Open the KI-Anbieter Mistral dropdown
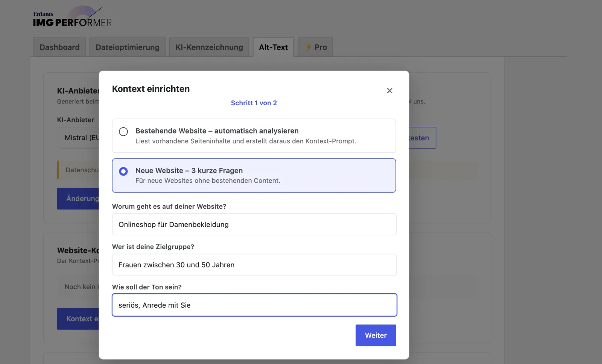 click(78, 138)
